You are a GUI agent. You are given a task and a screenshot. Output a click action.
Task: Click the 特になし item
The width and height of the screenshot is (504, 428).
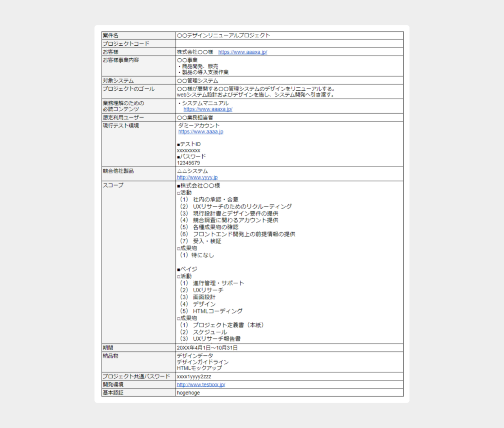[x=203, y=255]
